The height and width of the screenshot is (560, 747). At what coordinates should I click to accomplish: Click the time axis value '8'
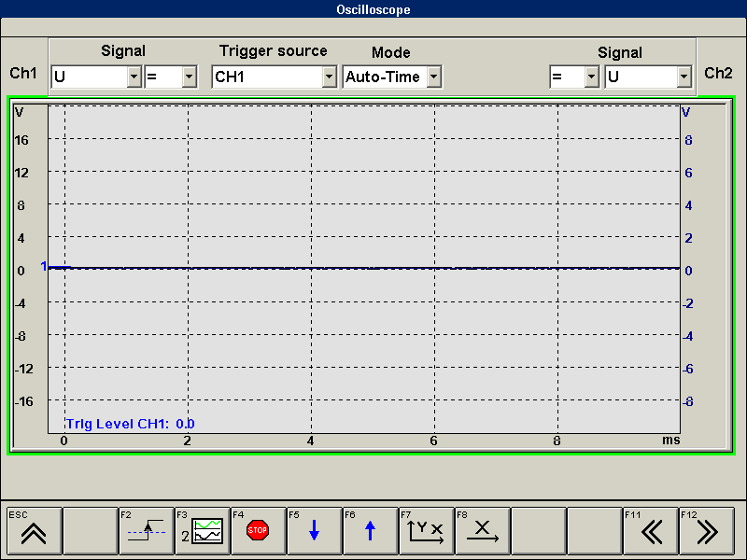[x=557, y=441]
